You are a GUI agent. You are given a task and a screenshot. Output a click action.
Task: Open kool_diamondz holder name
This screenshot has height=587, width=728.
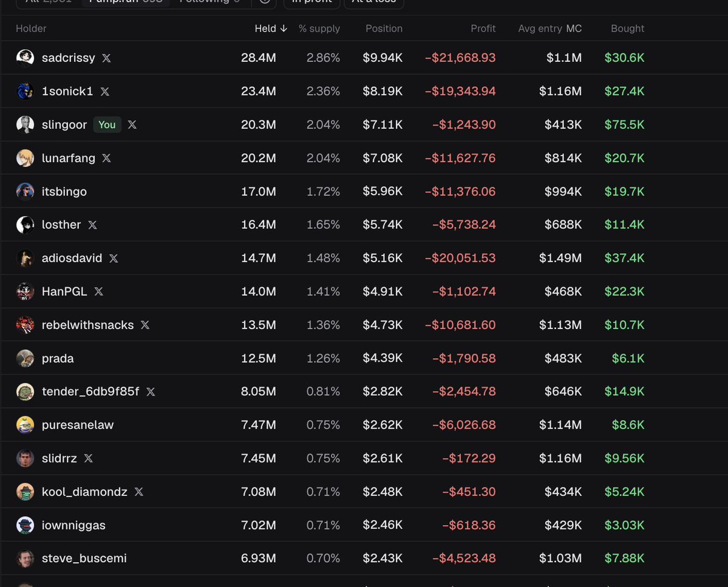84,492
